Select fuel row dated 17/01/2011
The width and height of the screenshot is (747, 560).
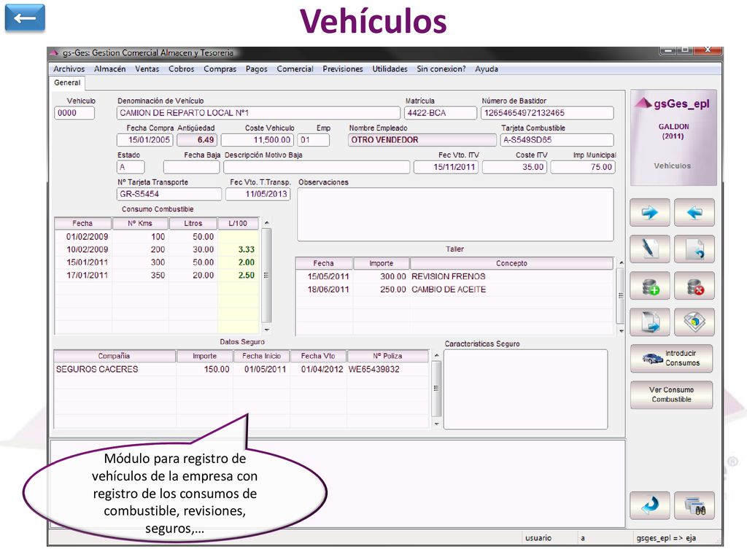157,275
